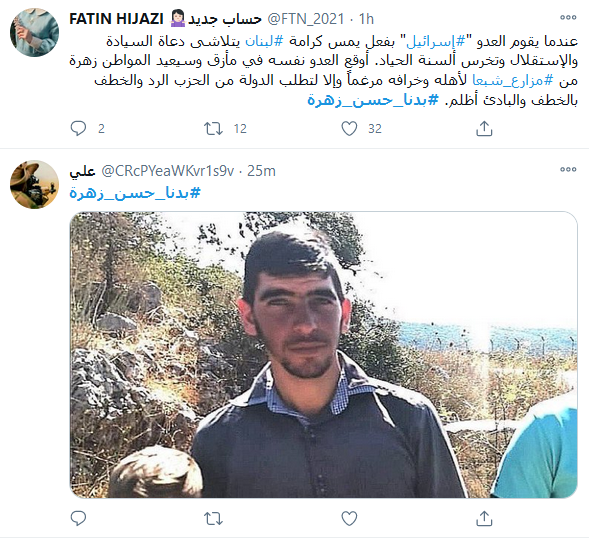
Task: Open FATIN HIJAZI's profile avatar
Action: [34, 32]
